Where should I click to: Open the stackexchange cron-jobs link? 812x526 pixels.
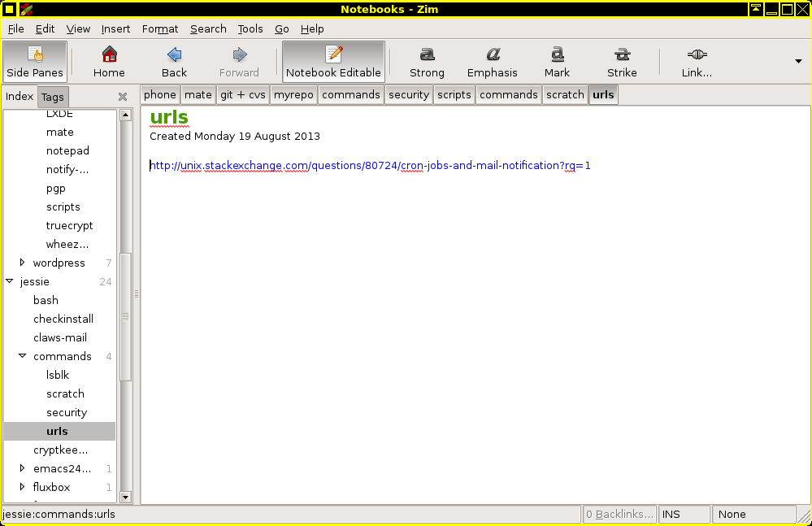[370, 166]
